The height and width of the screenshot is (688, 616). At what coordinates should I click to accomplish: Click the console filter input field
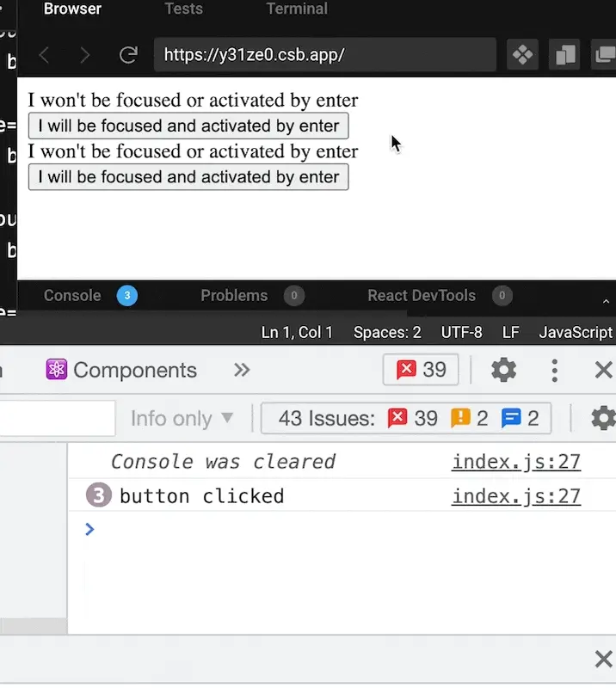point(58,418)
